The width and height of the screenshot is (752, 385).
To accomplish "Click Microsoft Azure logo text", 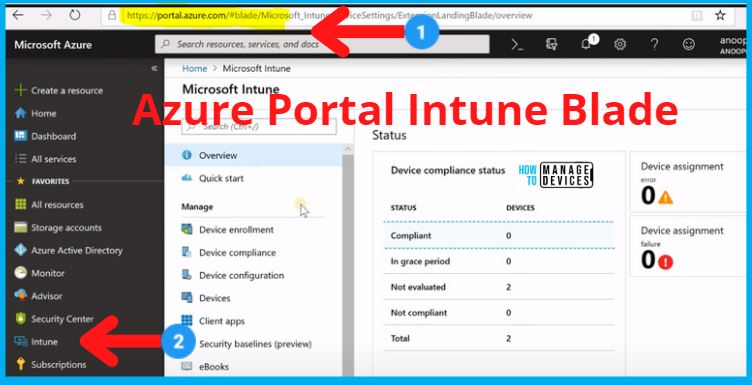I will 53,45.
